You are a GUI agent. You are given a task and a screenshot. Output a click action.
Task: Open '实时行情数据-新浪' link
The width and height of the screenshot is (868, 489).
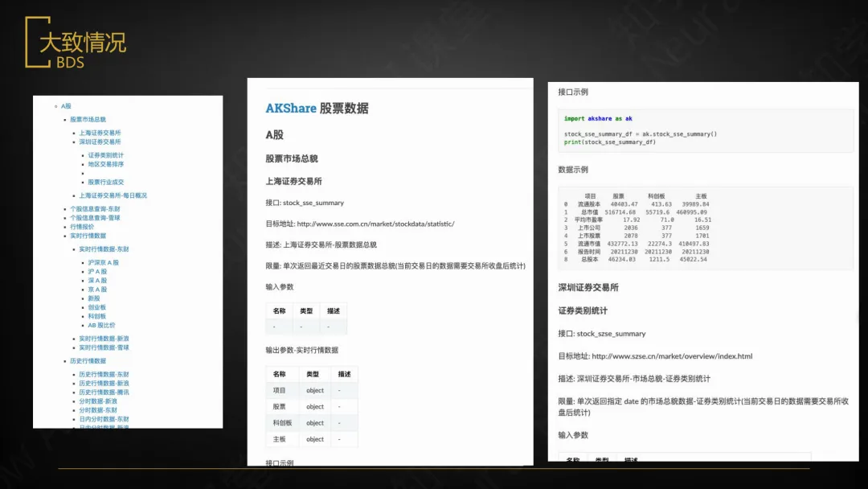tap(104, 339)
